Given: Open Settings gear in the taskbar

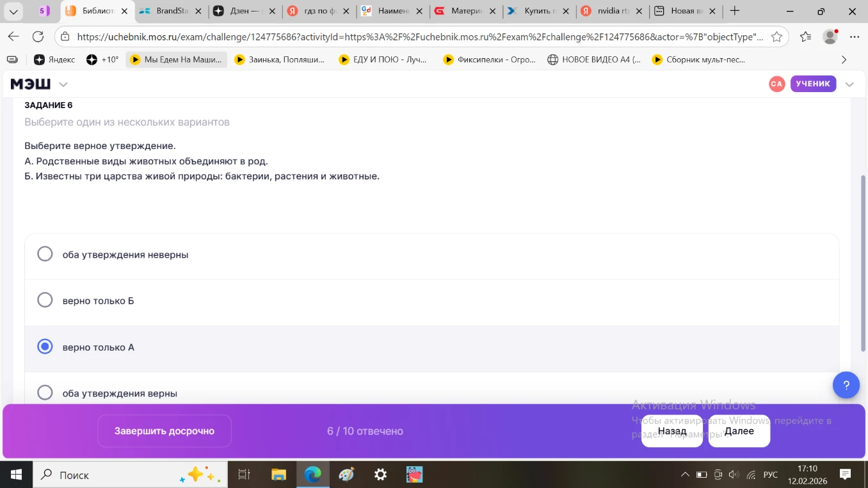Looking at the screenshot, I should point(380,475).
